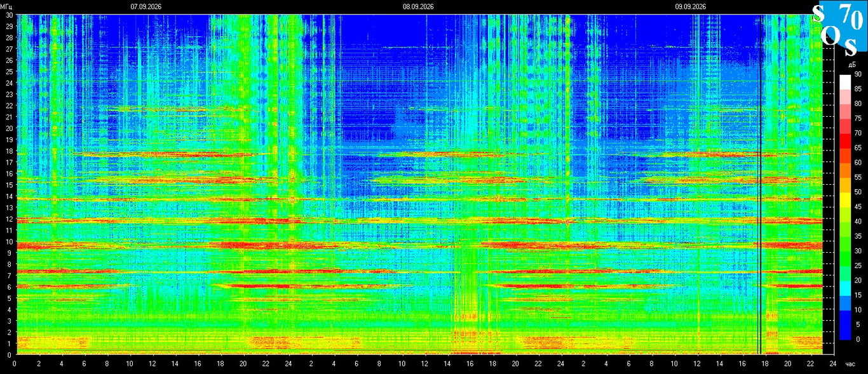868x374 pixels.
Task: Click the 7 label on the frequency axis
Action: 11,275
